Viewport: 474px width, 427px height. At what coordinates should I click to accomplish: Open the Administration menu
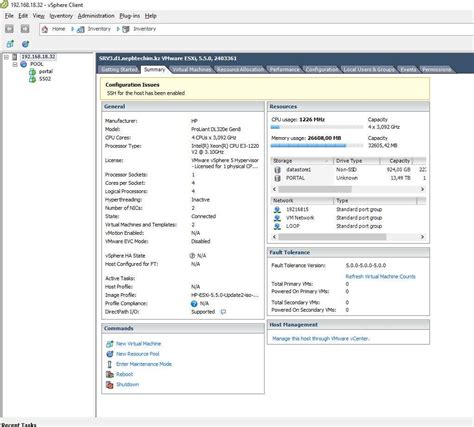(x=96, y=16)
